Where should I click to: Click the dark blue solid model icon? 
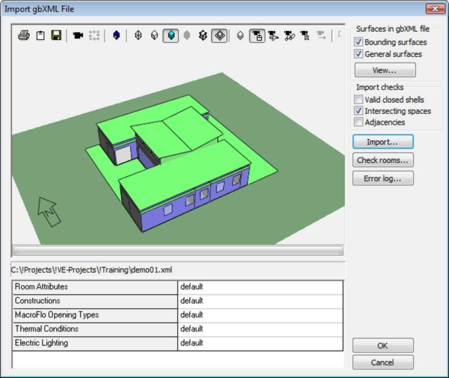point(116,35)
